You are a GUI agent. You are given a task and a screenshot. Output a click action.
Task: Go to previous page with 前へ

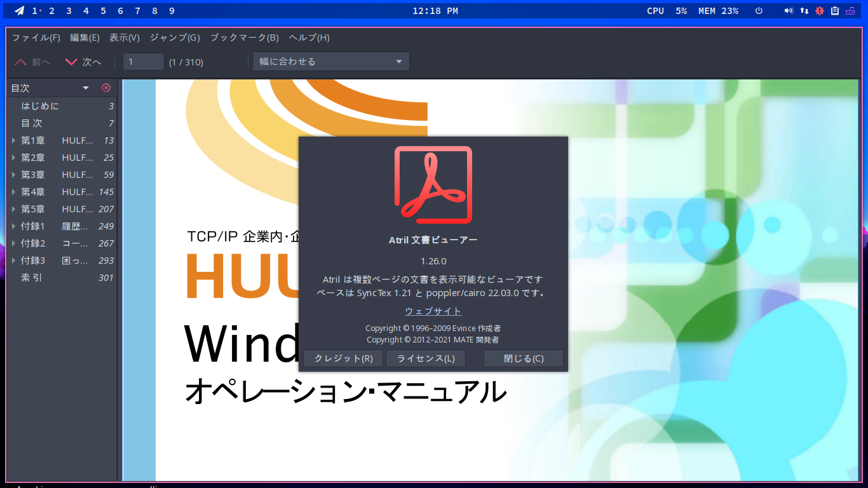(x=32, y=62)
